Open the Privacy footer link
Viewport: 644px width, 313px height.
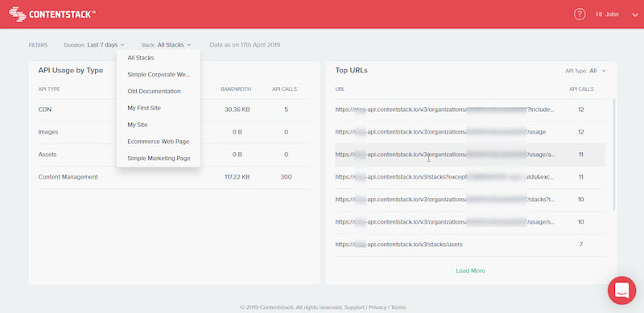pos(378,307)
